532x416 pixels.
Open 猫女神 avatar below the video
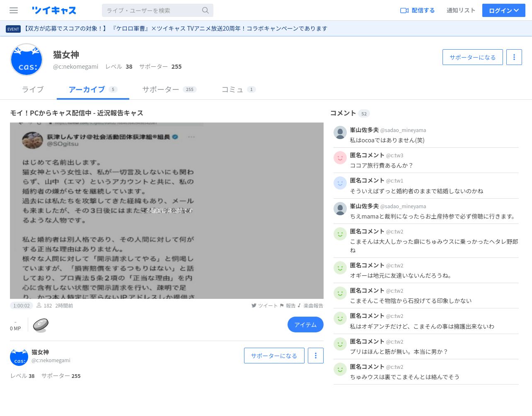(x=19, y=357)
